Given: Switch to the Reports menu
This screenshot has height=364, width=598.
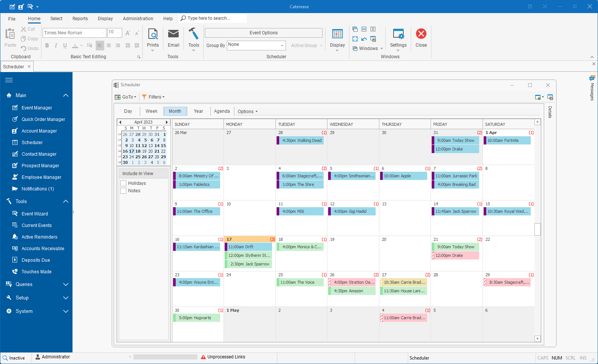Looking at the screenshot, I should [80, 18].
